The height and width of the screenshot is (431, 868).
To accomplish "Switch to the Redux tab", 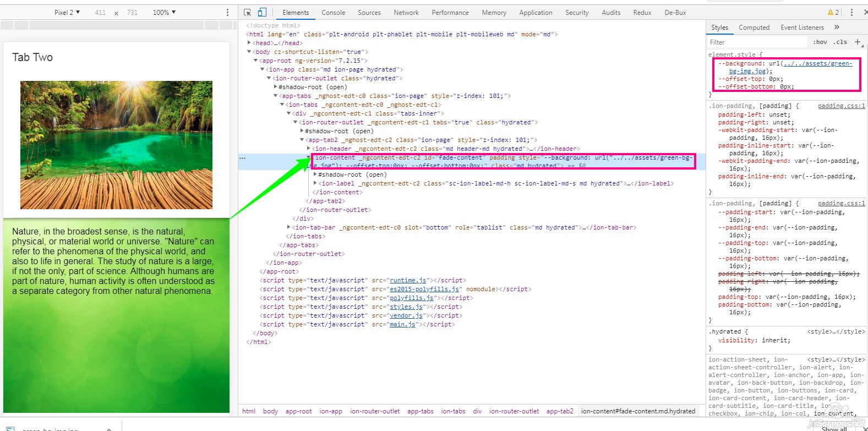I will coord(642,12).
